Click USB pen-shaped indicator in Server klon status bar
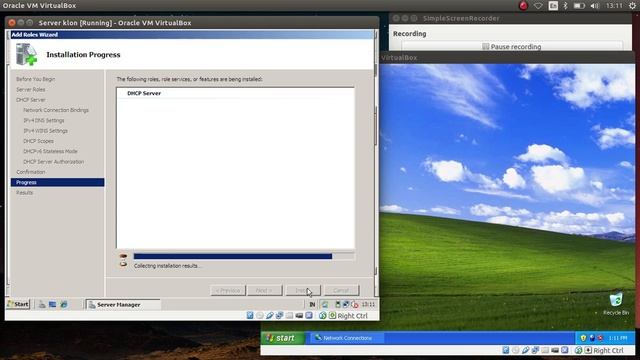This screenshot has height=360, width=640. point(269,316)
